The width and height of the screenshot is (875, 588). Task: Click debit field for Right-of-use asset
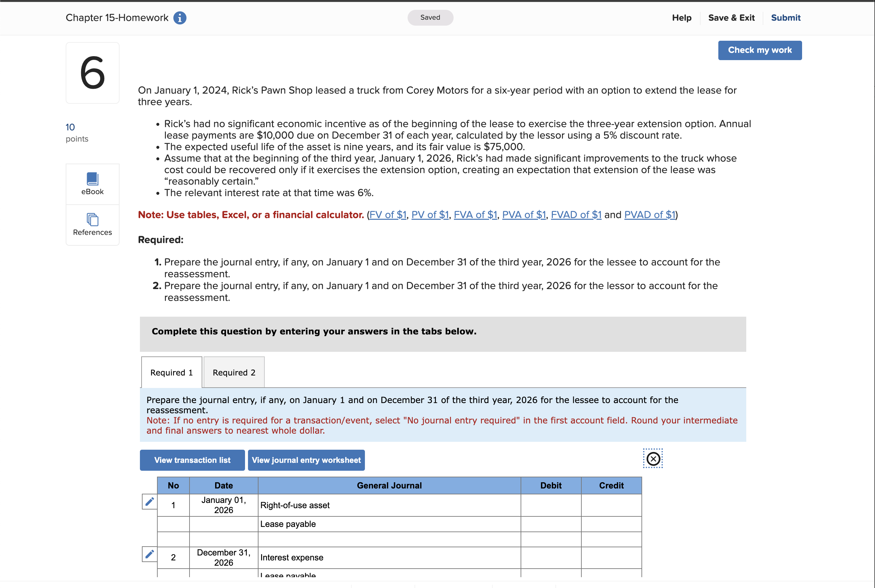click(550, 505)
